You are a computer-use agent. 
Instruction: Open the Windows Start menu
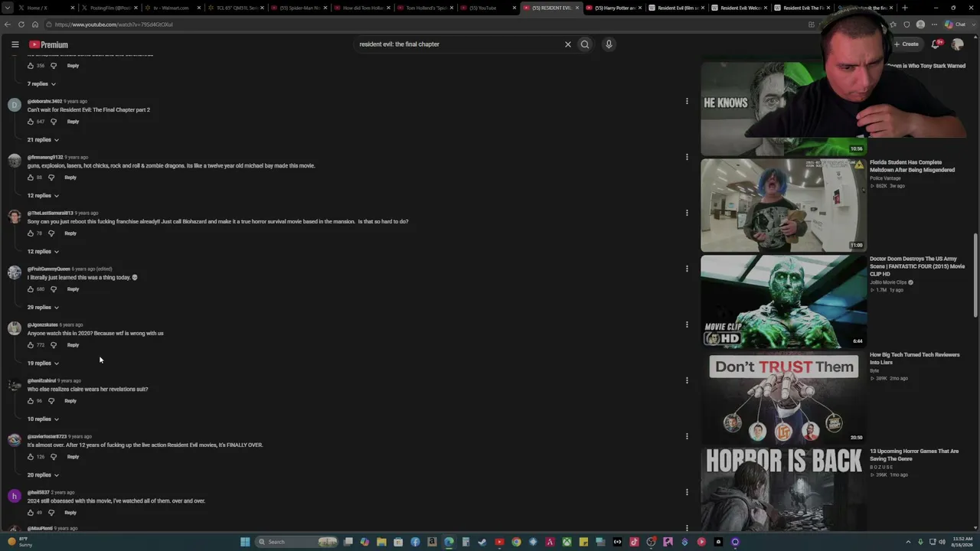[x=245, y=542]
